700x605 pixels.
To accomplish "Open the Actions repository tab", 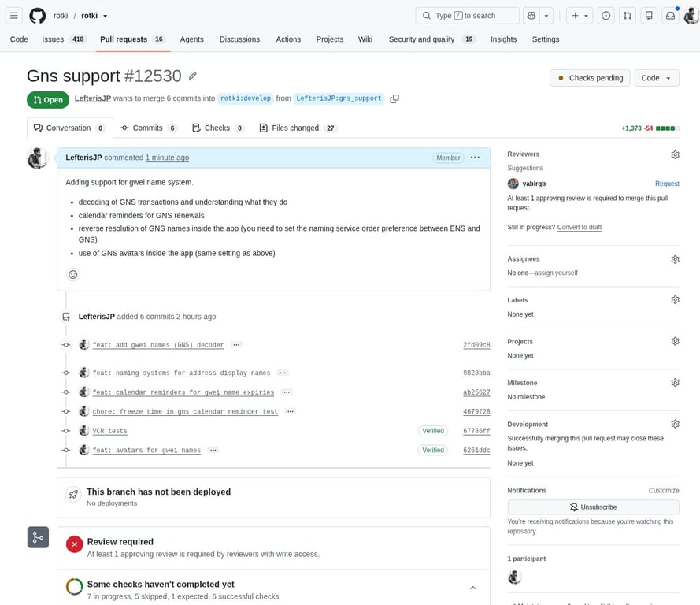I will [288, 39].
